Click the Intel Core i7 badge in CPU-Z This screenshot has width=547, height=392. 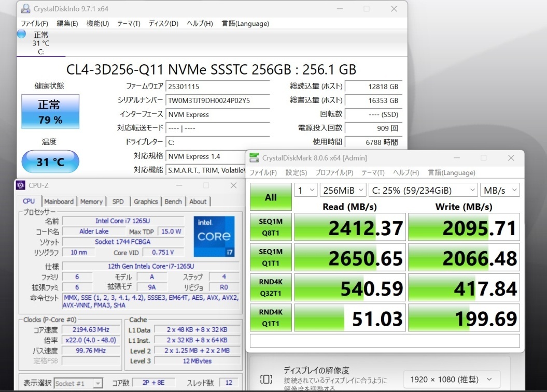click(214, 236)
